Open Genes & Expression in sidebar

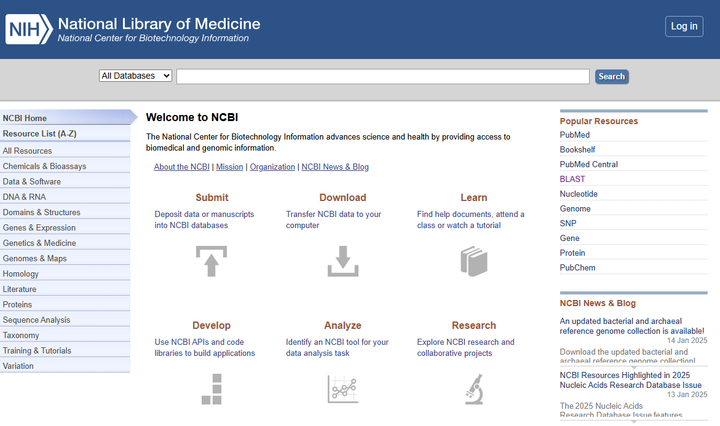(39, 228)
